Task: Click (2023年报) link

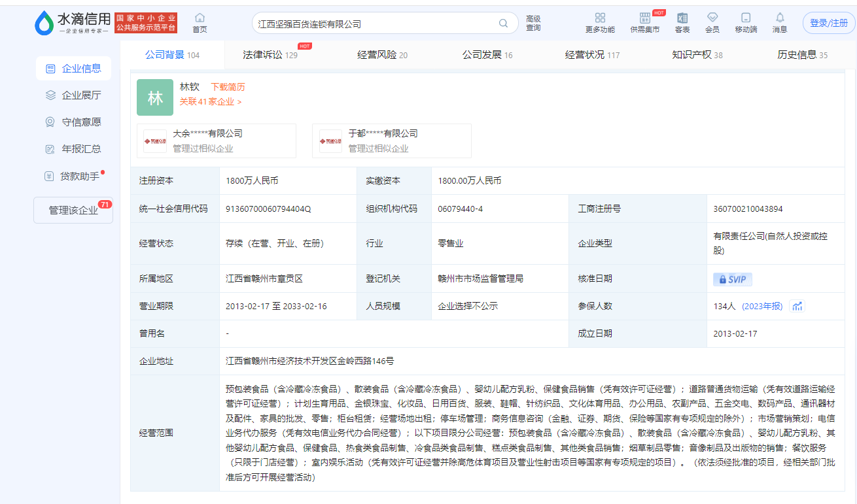Action: point(762,306)
